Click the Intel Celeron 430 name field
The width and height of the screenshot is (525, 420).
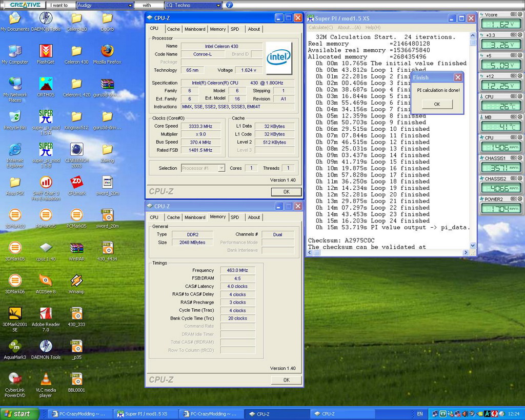click(221, 46)
